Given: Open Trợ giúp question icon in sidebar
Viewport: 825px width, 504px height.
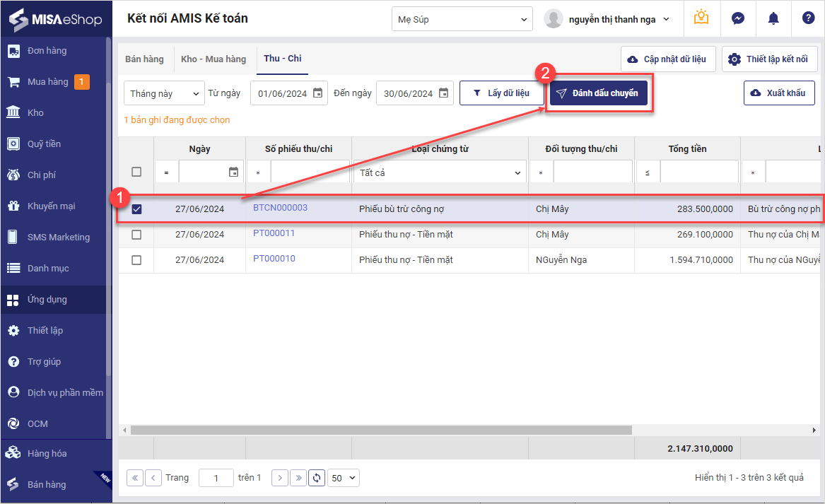Looking at the screenshot, I should coord(13,361).
